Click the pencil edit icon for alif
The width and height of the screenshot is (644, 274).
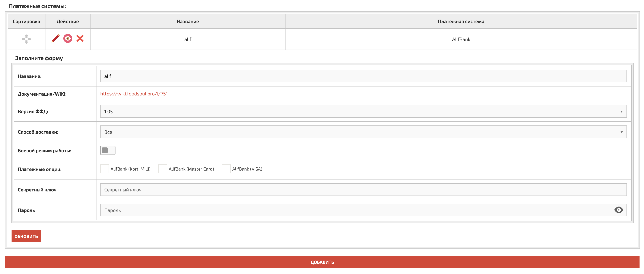(x=55, y=39)
